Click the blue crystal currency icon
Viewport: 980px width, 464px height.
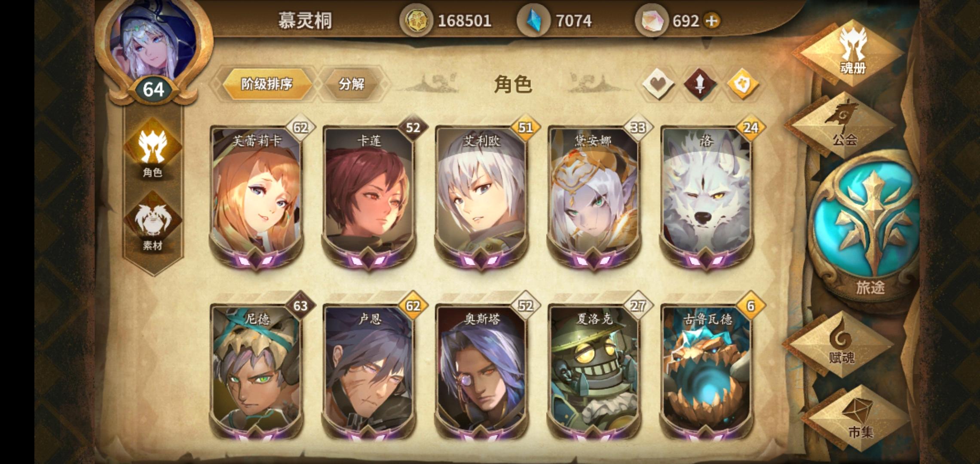click(533, 21)
